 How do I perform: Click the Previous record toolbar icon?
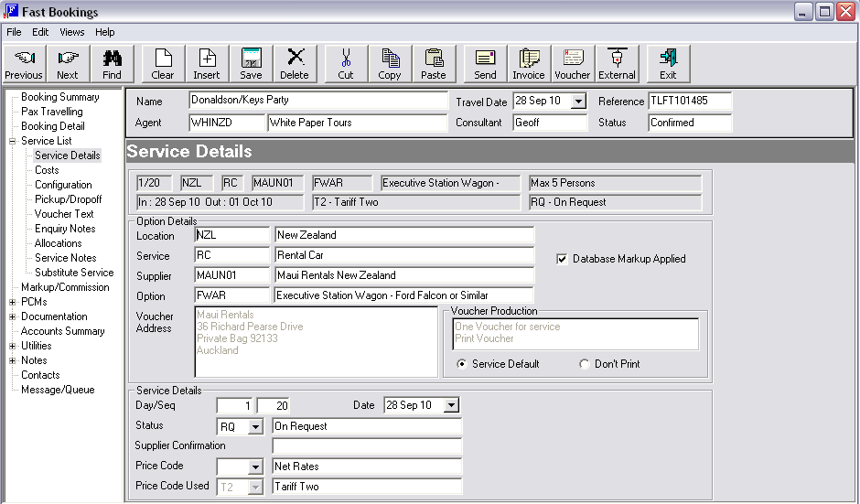point(24,63)
